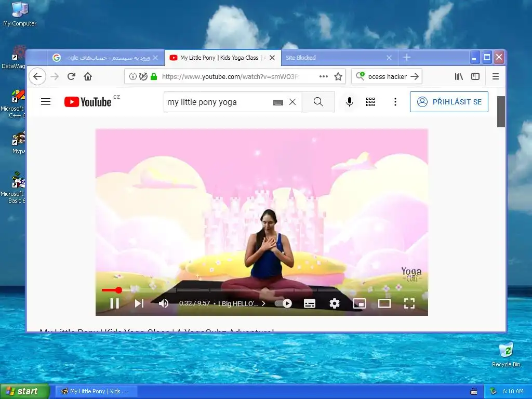Go to YouTube home via logo

tap(88, 102)
